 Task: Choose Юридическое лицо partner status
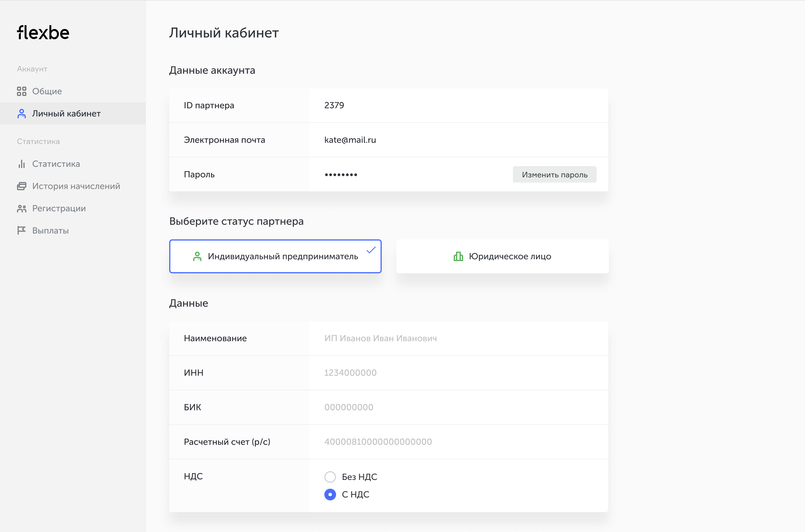pos(502,257)
